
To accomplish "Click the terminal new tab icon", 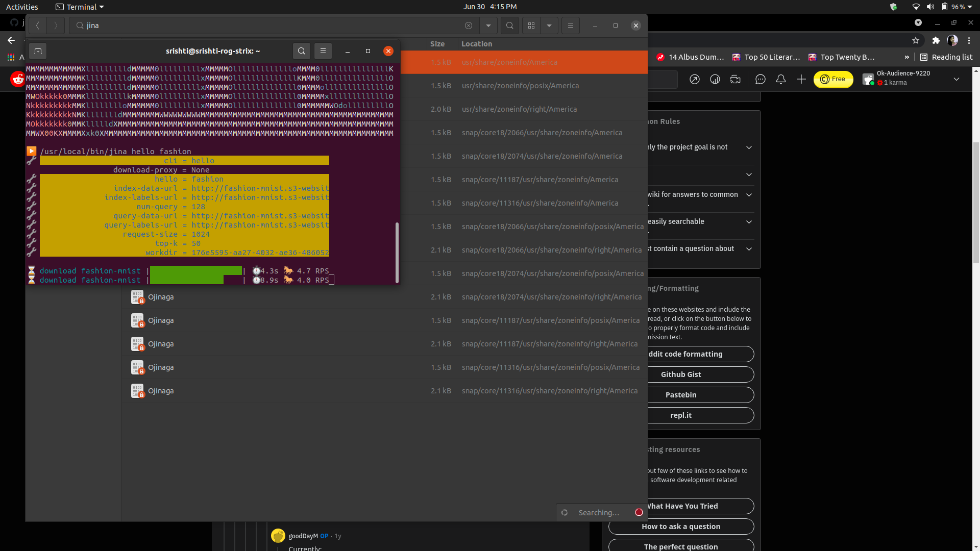I will point(38,51).
